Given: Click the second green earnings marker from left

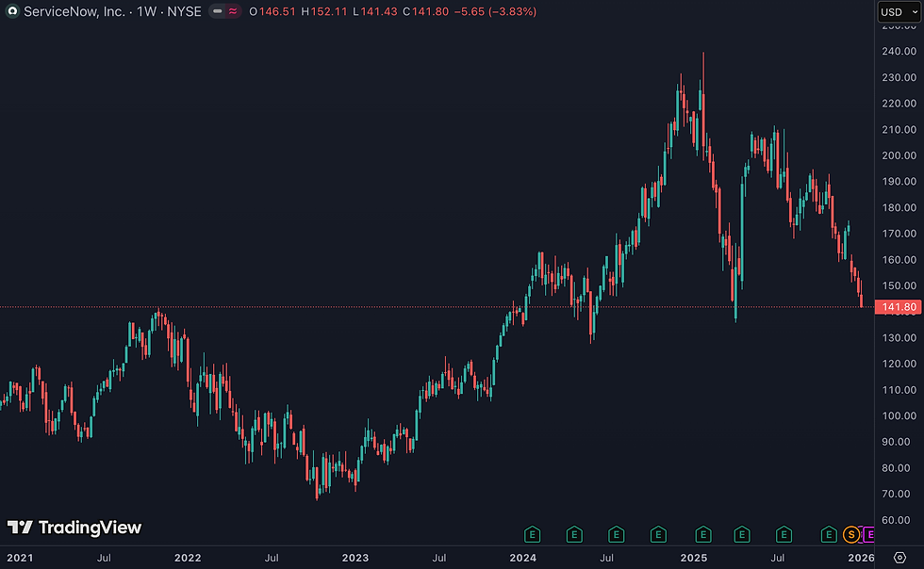Looking at the screenshot, I should pos(574,535).
